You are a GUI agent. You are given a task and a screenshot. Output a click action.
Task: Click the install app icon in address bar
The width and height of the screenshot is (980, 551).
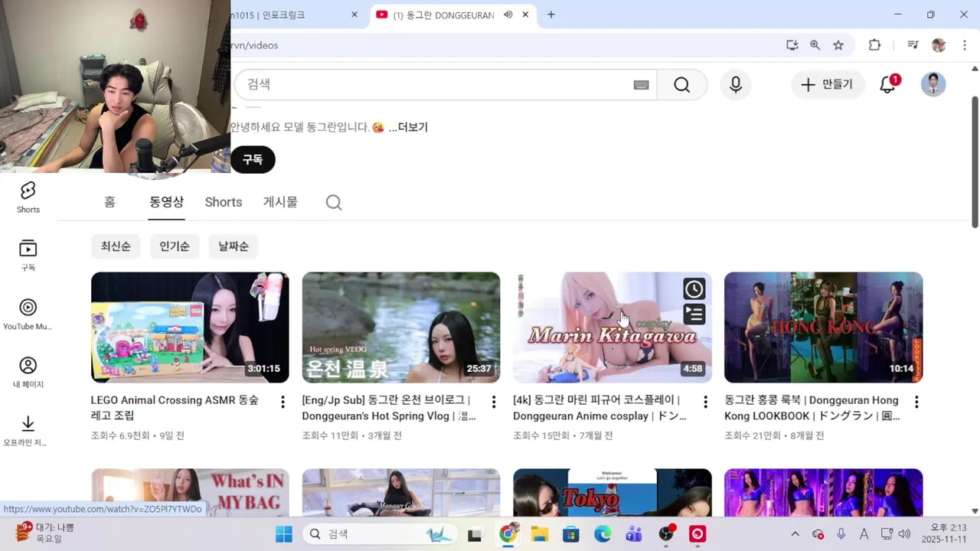click(792, 45)
